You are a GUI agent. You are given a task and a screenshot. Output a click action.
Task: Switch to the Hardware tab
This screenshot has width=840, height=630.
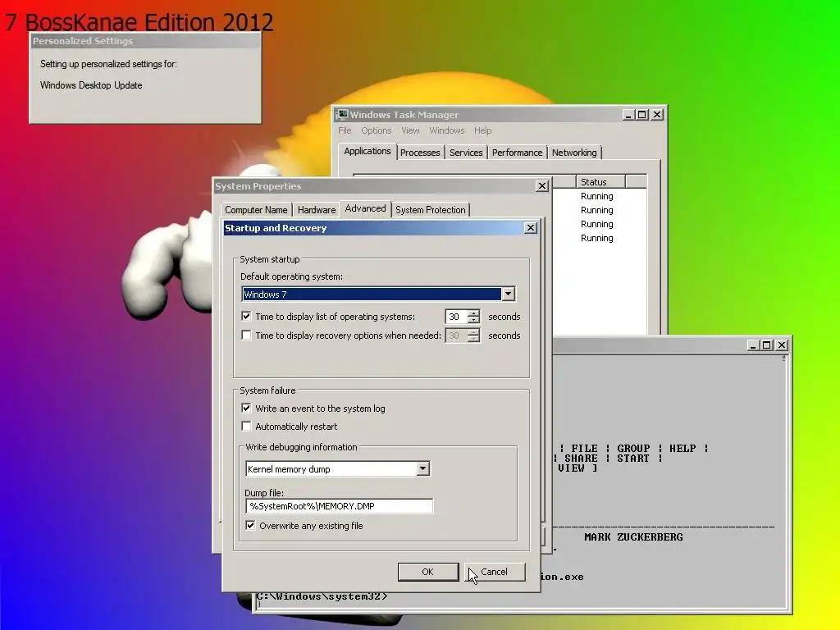point(317,209)
